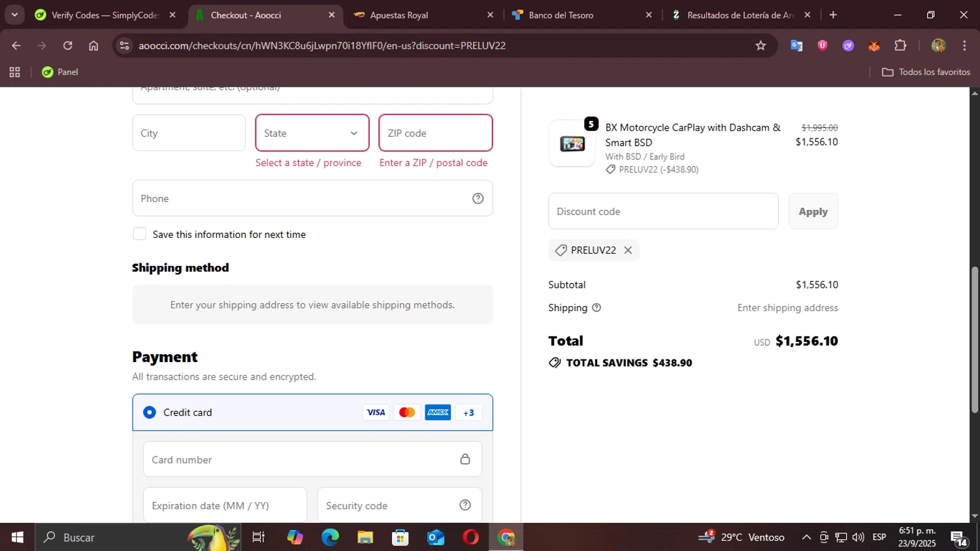Click the Security code help question icon
The width and height of the screenshot is (980, 551).
(x=465, y=505)
